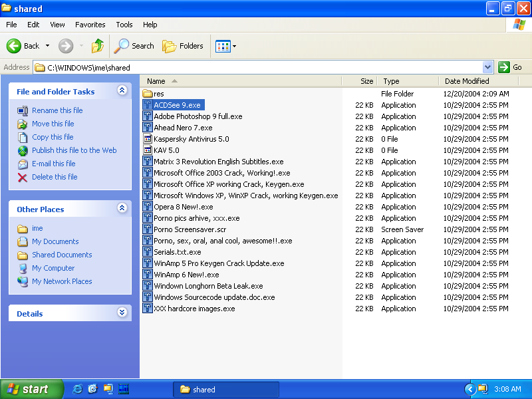Click the green Back arrow button
Screen dimensions: 532x399
[x=14, y=46]
